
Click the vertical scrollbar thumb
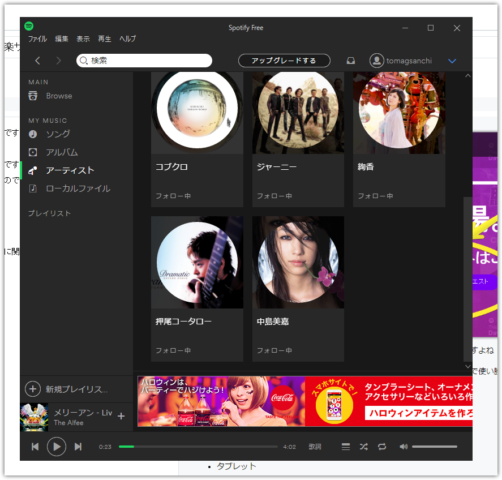pyautogui.click(x=468, y=279)
